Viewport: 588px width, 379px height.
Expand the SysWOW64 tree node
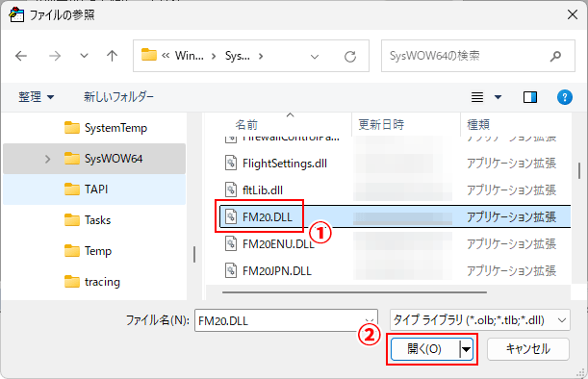(x=47, y=159)
